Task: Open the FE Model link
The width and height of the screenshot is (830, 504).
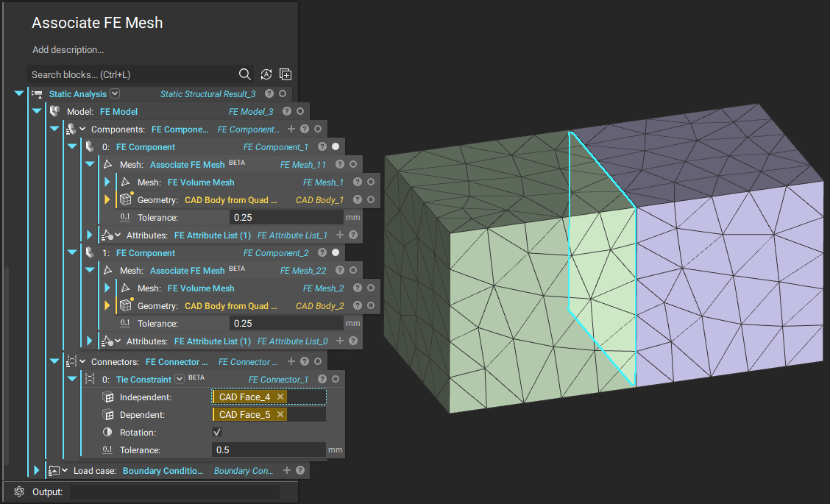Action: [118, 112]
